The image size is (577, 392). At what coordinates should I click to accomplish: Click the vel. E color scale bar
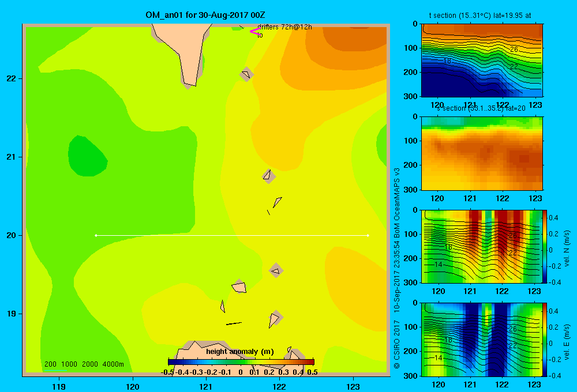pos(545,340)
